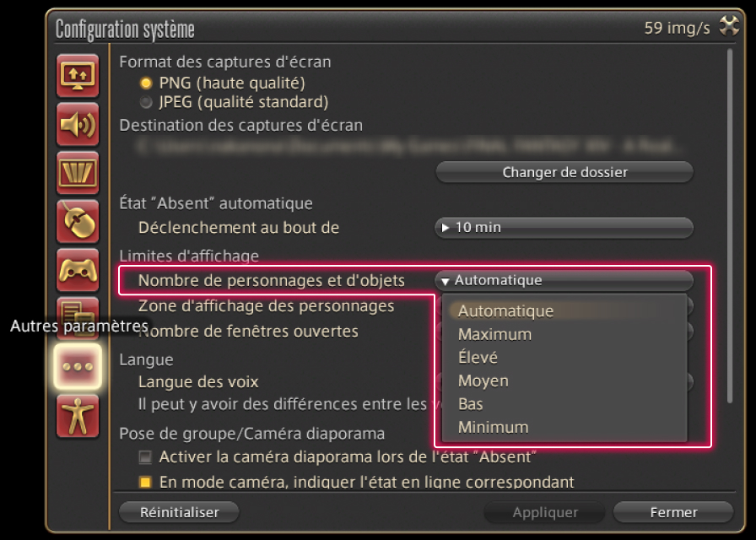
Task: Click the Fermer button
Action: pyautogui.click(x=672, y=512)
